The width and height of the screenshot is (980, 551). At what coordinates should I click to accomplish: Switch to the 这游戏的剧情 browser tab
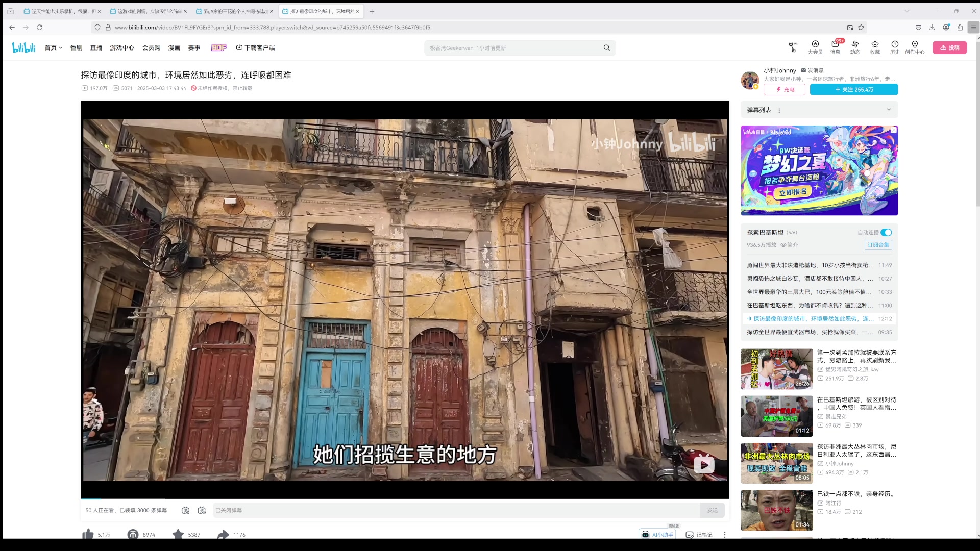click(x=148, y=11)
